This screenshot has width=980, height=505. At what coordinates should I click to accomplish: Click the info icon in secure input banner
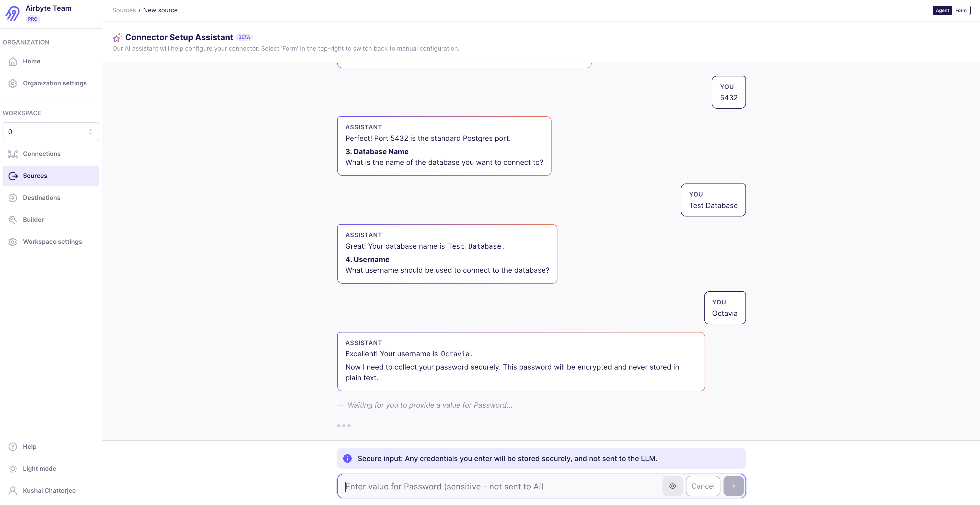click(x=347, y=458)
